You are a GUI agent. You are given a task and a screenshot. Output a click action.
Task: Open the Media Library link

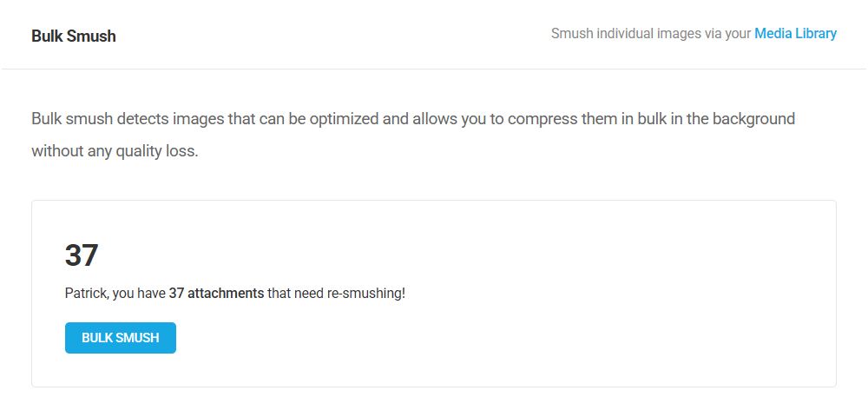click(x=795, y=34)
